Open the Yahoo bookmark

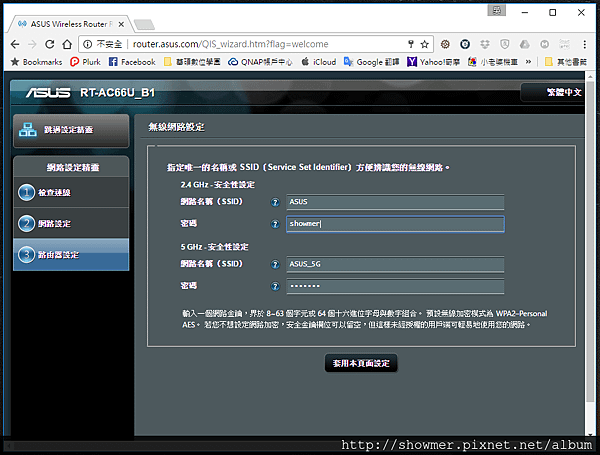pyautogui.click(x=433, y=62)
